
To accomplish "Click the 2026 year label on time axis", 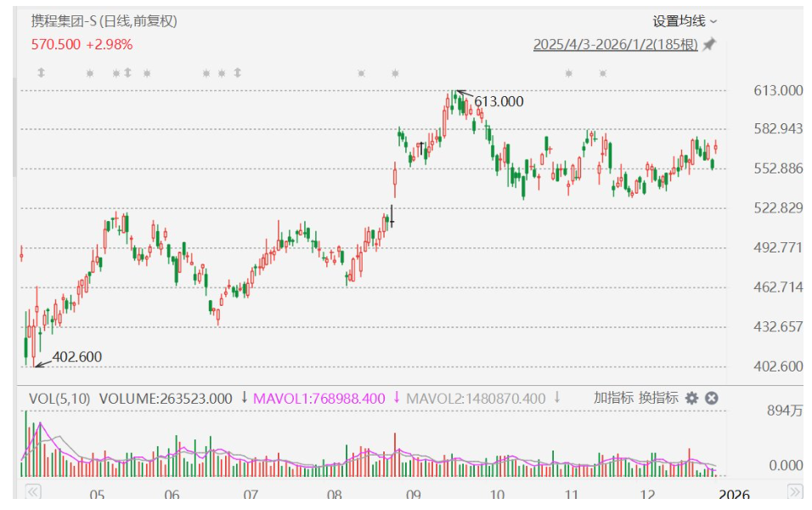I will click(733, 495).
